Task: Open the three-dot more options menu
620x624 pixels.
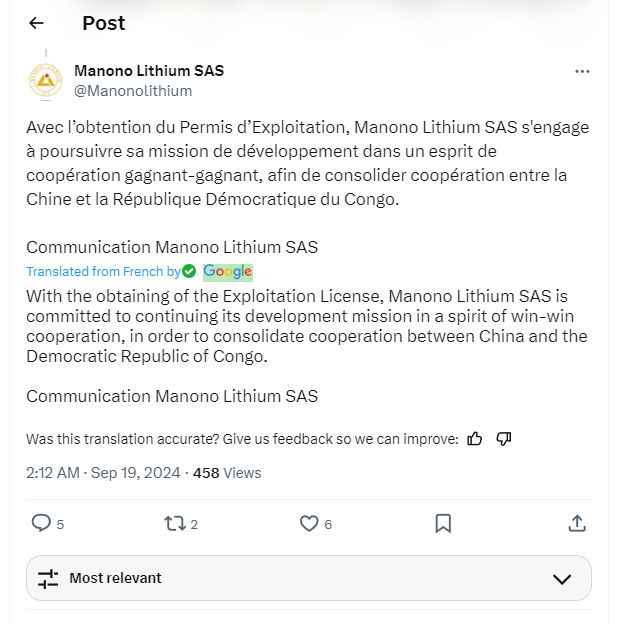Action: coord(582,72)
